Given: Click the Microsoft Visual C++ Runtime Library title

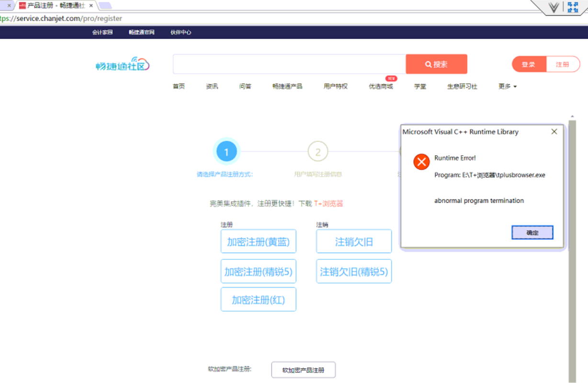Looking at the screenshot, I should click(x=460, y=131).
